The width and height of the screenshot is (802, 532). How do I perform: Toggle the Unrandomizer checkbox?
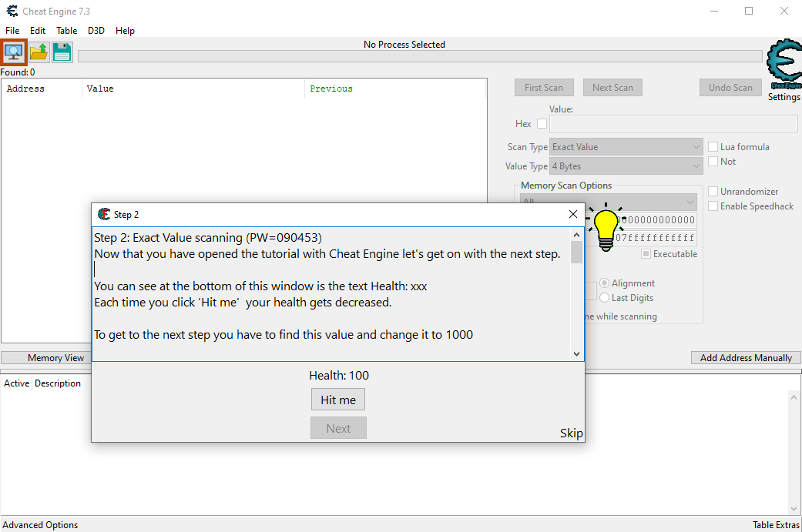713,192
